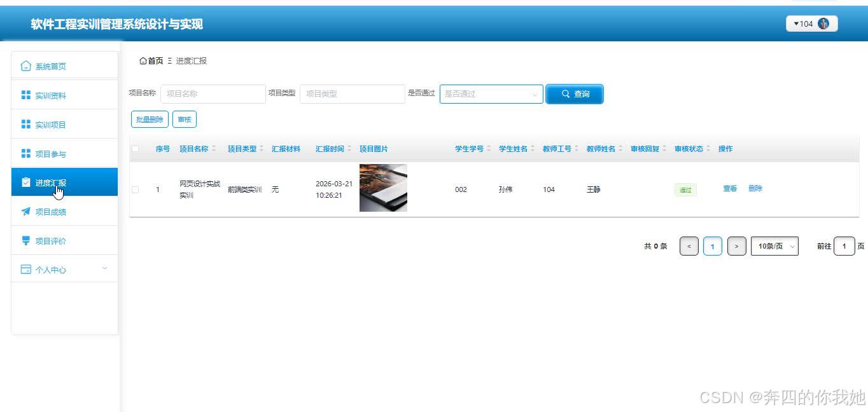Viewport: 868px width, 412px height.
Task: Check the box for row 网页设计实战实训
Action: tap(135, 189)
